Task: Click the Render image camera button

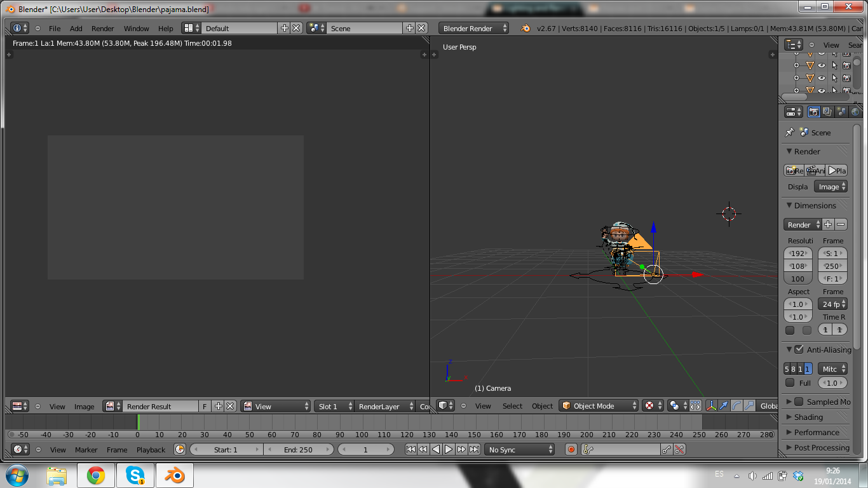Action: point(794,170)
